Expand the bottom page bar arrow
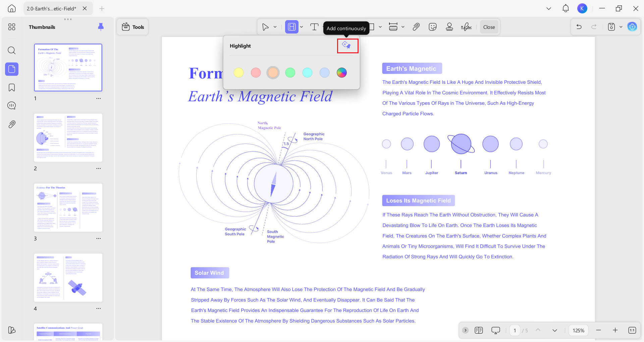The image size is (644, 342). (x=465, y=330)
